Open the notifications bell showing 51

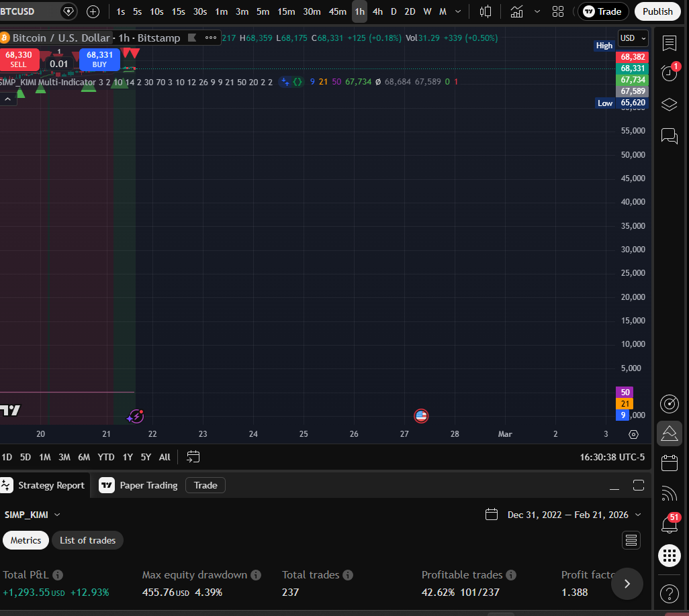coord(669,524)
